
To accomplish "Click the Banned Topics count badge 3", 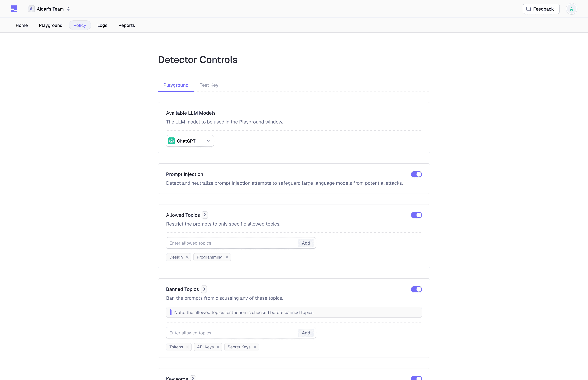I will [x=203, y=289].
